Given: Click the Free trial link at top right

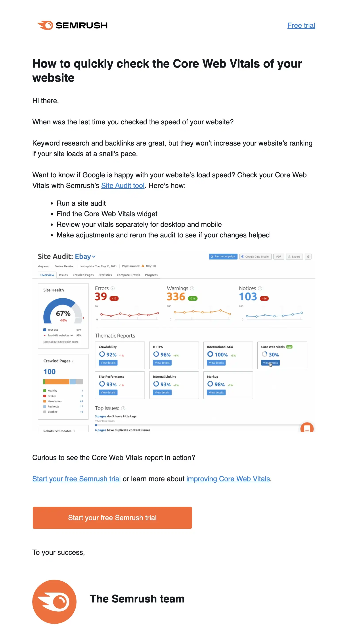Looking at the screenshot, I should point(301,25).
